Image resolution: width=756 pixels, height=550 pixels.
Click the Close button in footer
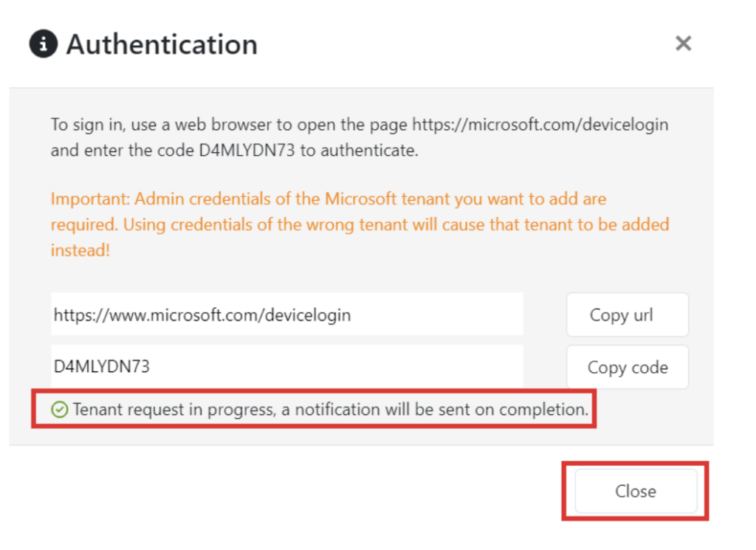click(635, 491)
